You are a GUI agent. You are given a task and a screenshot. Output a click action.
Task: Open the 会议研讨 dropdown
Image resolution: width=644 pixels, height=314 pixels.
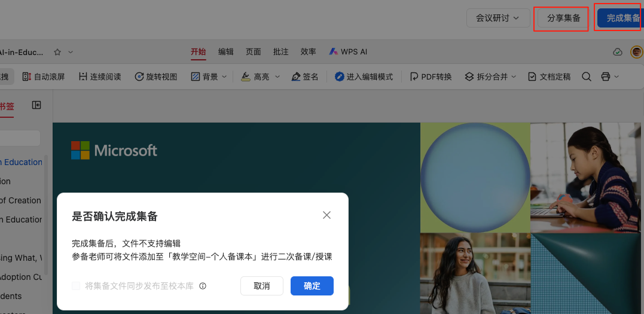[498, 18]
